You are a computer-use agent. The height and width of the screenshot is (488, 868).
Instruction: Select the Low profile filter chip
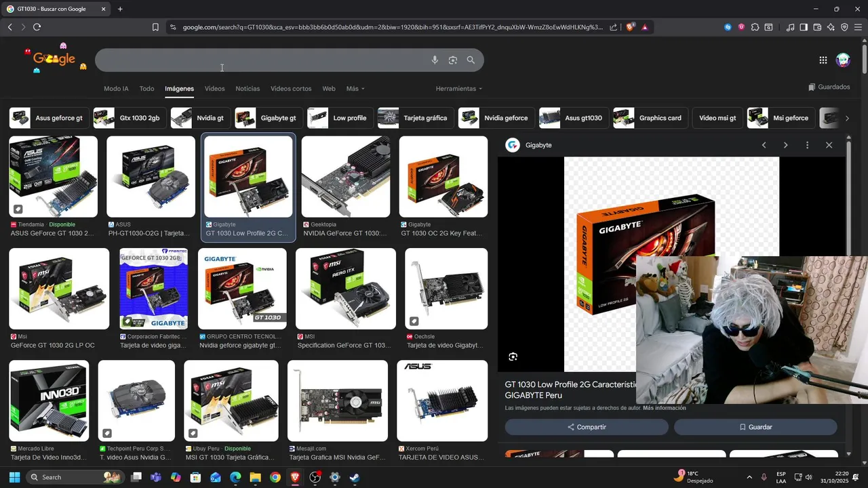coord(339,118)
